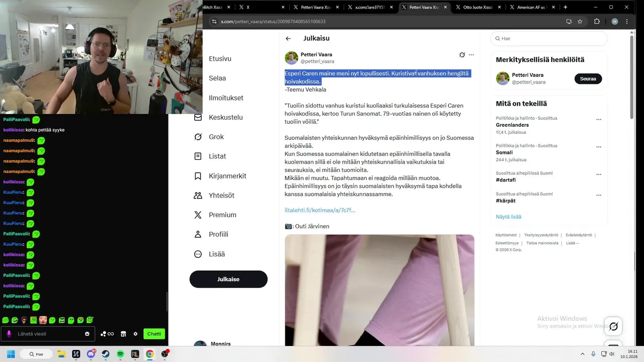Open options for #dartsfi trend
Viewport: 644px width, 362px height.
point(599,174)
